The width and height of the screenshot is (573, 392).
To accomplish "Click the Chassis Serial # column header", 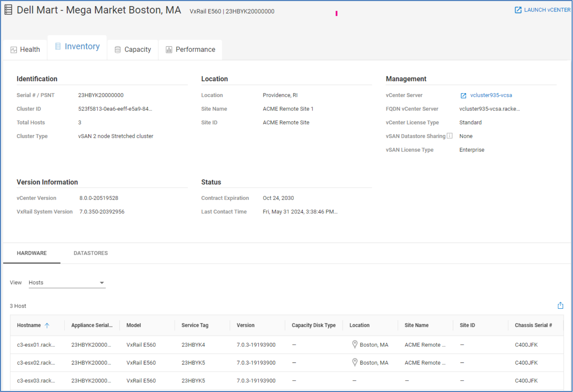I will click(533, 325).
